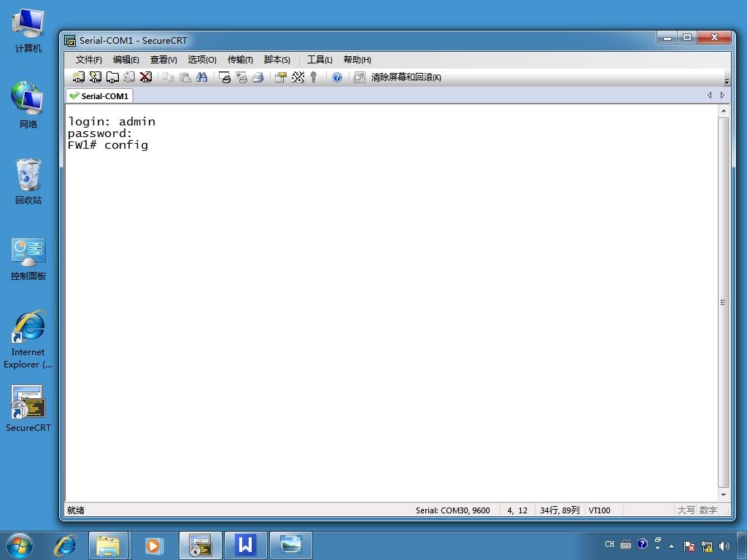Click the blue Help question icon

click(x=337, y=77)
